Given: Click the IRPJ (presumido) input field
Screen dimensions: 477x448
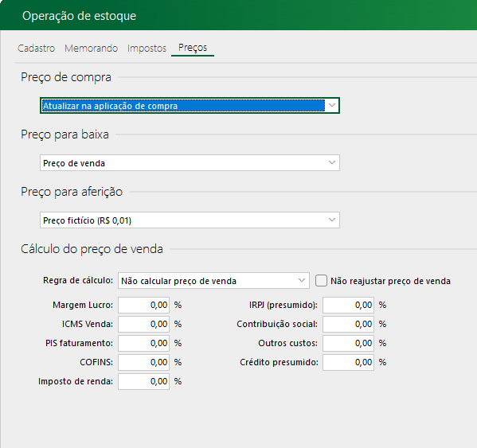Looking at the screenshot, I should [x=348, y=305].
